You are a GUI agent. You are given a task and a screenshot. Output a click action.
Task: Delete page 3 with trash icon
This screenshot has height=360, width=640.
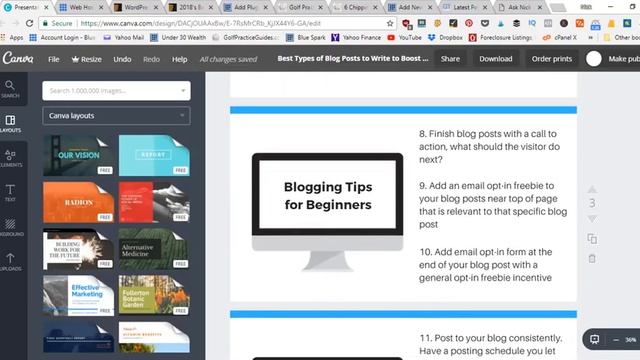coord(592,258)
